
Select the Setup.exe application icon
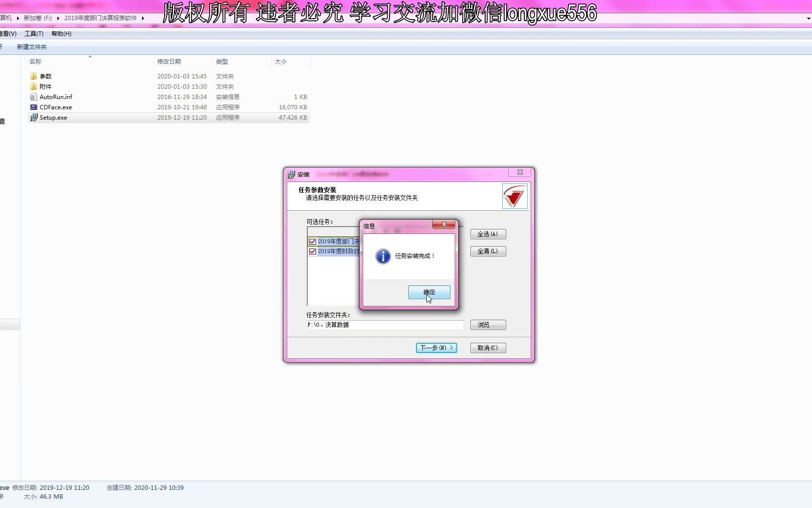[33, 117]
